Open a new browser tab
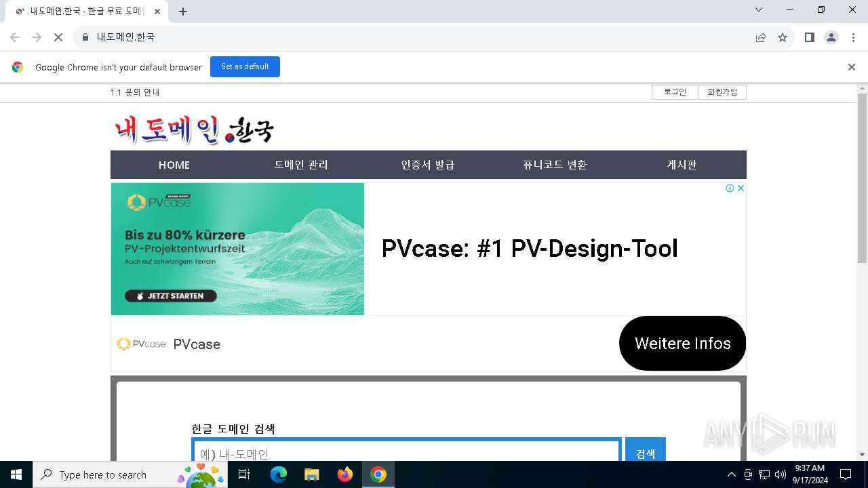Screen dimensions: 868x488 coord(183,12)
